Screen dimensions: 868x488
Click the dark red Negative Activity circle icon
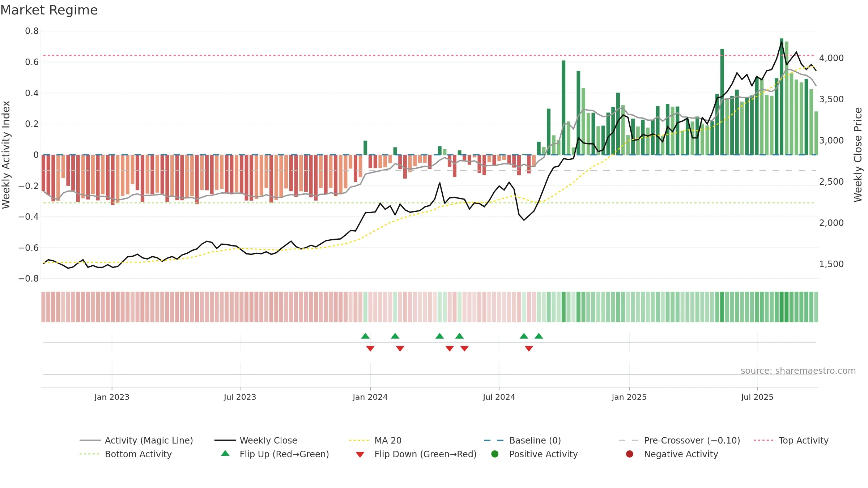(630, 454)
